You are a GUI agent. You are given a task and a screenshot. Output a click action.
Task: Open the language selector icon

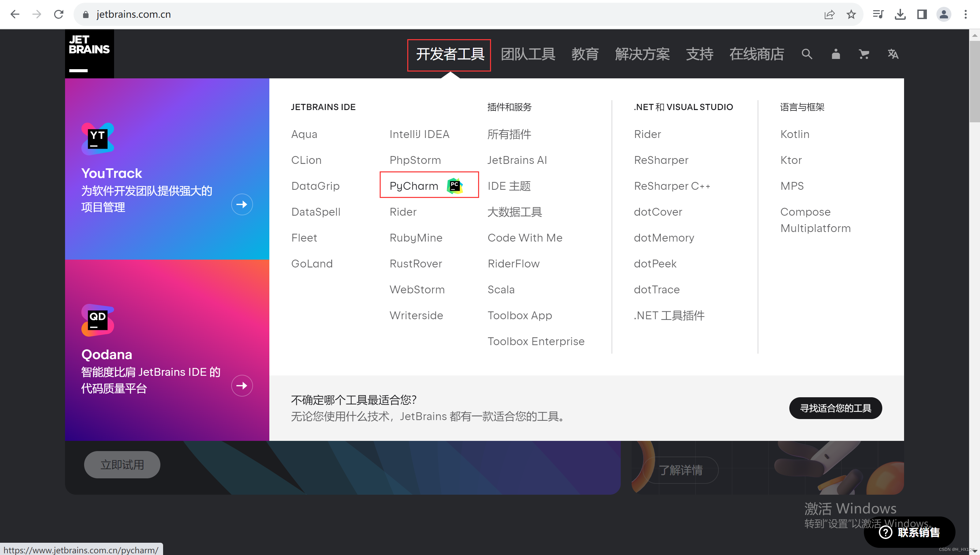click(893, 54)
